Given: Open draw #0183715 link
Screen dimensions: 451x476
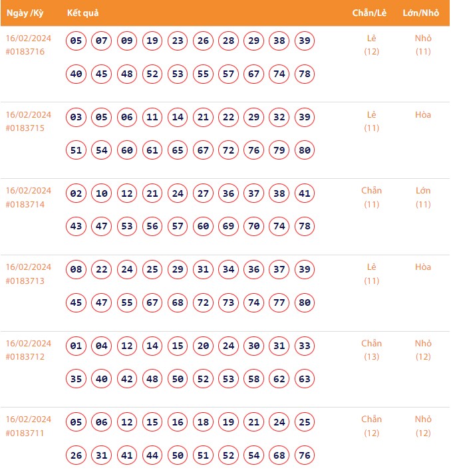Looking at the screenshot, I should [25, 128].
